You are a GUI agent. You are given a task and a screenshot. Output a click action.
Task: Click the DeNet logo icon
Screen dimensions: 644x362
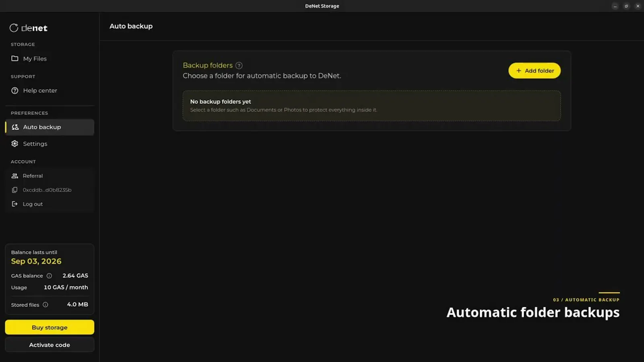point(14,28)
